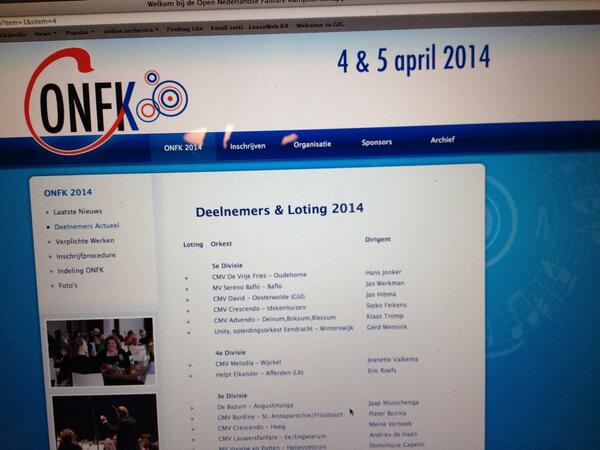Open the Firebug Lite bookmark

pos(185,29)
